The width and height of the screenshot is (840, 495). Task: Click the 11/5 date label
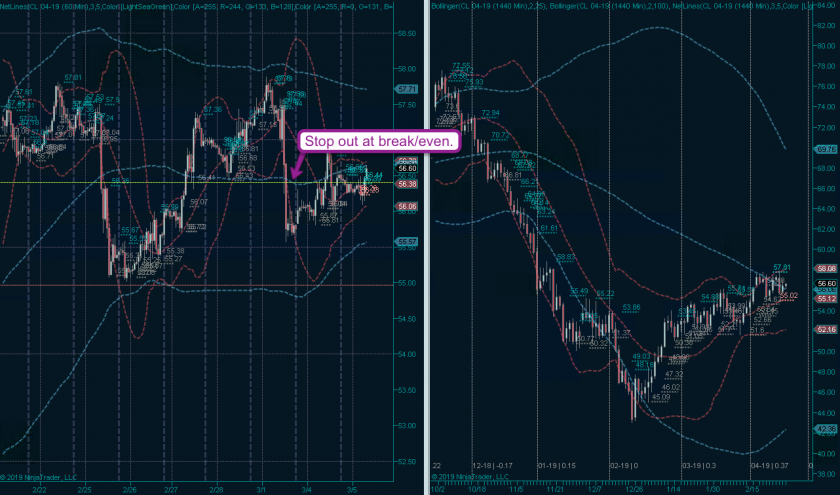[516, 489]
